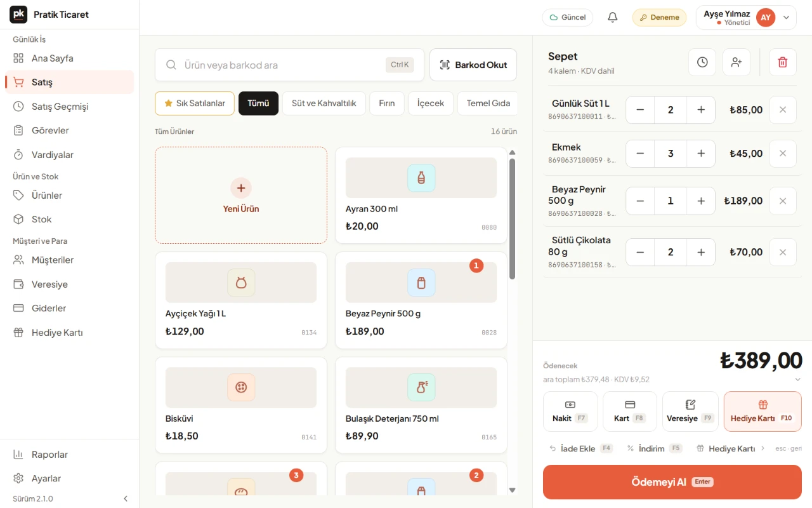Click İndirim discount link

pyautogui.click(x=654, y=448)
